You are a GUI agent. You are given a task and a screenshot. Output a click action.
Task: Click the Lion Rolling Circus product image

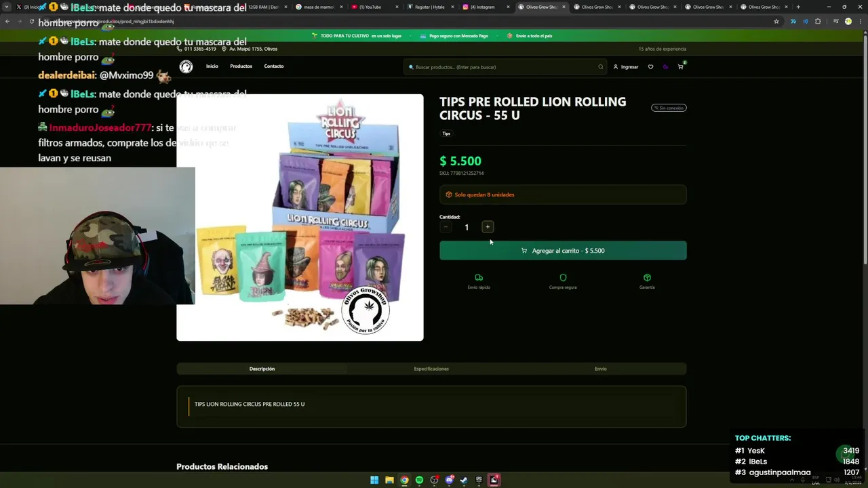[x=300, y=217]
